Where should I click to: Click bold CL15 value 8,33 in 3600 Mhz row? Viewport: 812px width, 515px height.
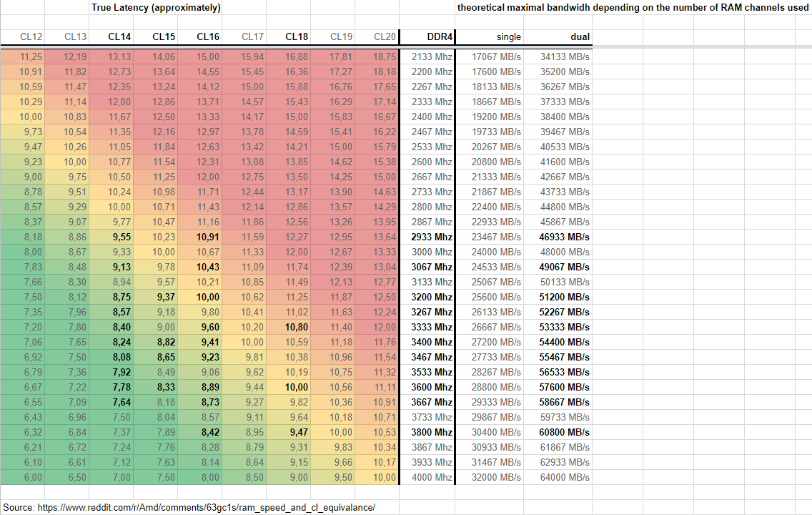(155, 387)
